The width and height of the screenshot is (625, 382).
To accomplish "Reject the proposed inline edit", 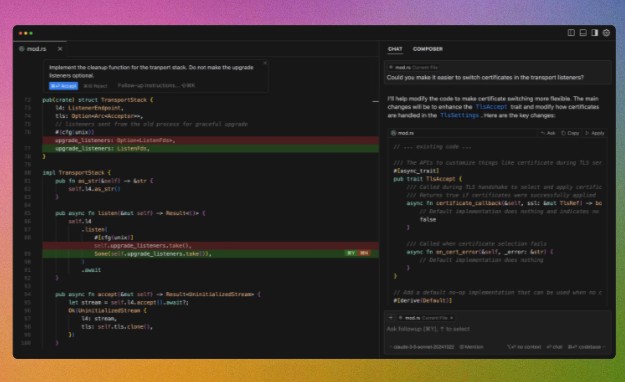I will point(95,86).
